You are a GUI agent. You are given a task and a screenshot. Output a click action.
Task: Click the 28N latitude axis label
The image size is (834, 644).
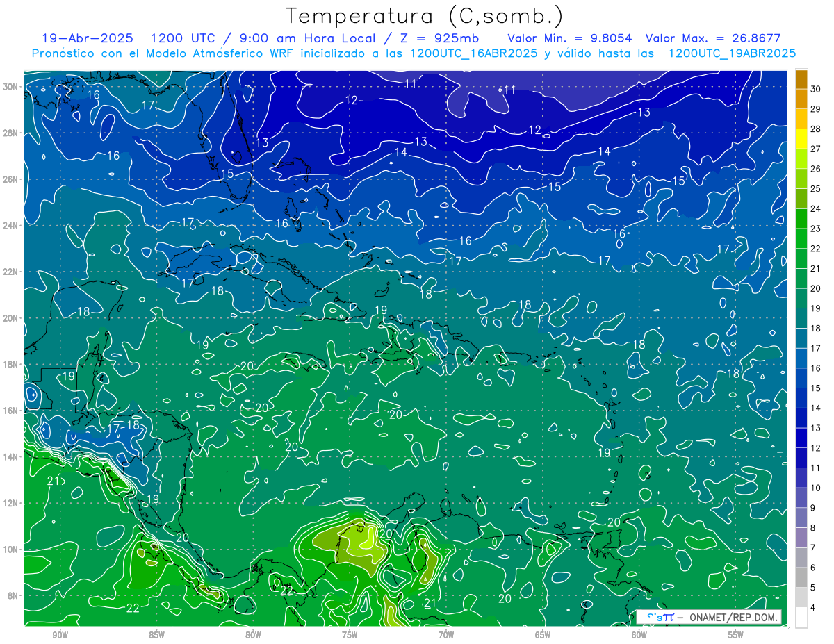point(11,133)
